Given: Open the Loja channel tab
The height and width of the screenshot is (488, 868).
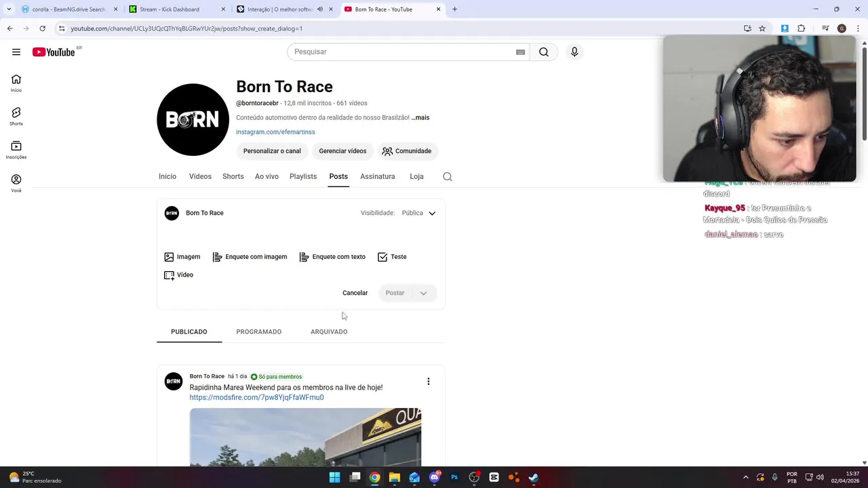Looking at the screenshot, I should (x=416, y=177).
